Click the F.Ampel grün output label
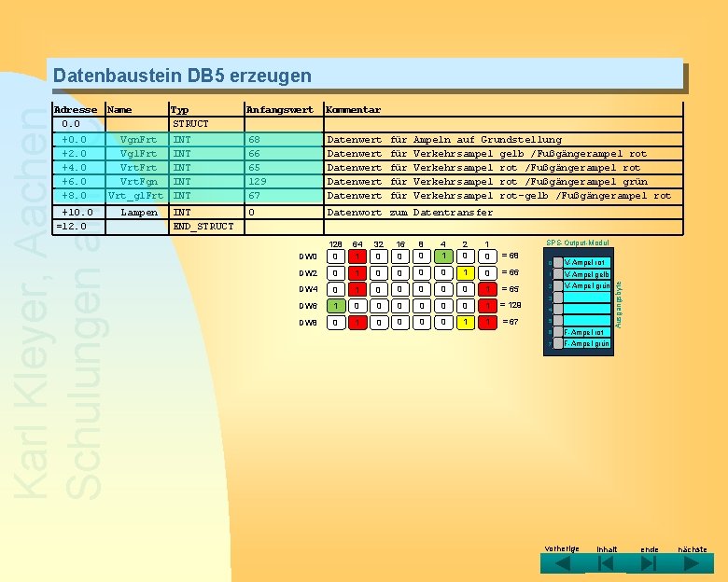Image resolution: width=728 pixels, height=582 pixels. point(587,344)
